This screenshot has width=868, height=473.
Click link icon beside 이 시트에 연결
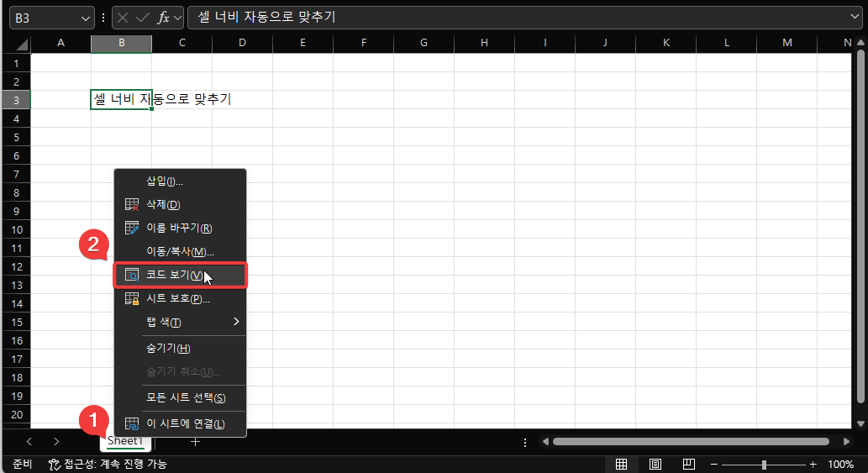pyautogui.click(x=132, y=423)
